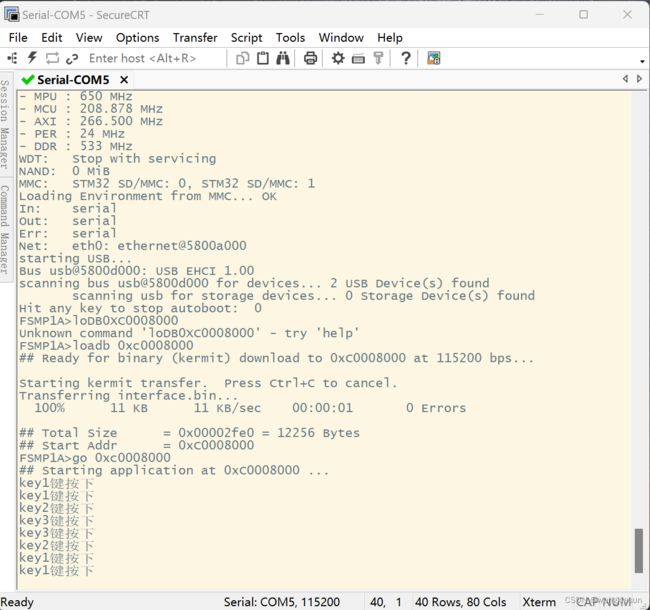Click the green connected checkmark on tab

[28, 79]
